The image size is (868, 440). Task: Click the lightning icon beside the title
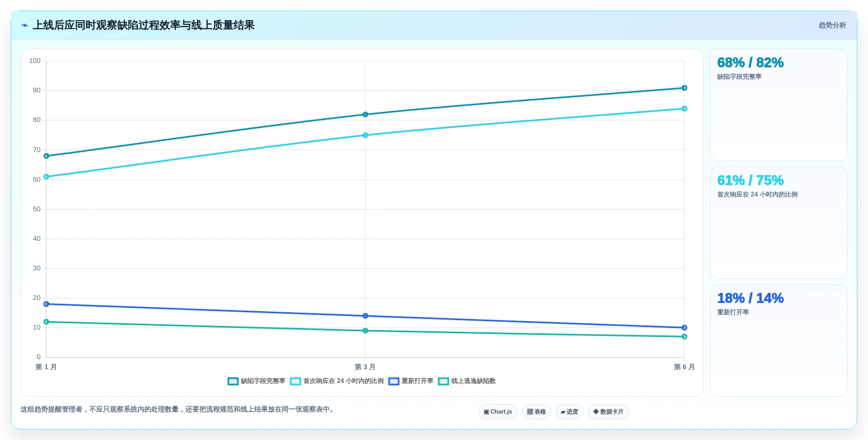(x=25, y=25)
